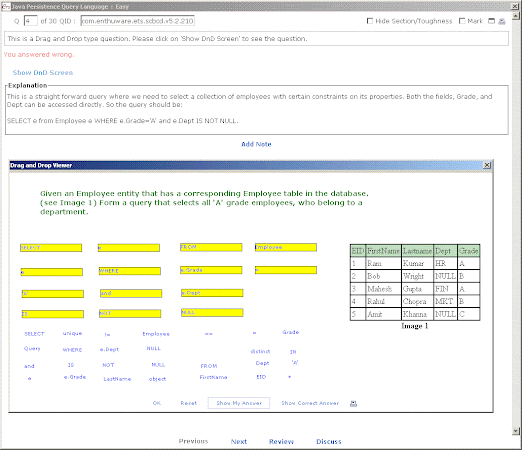The width and height of the screenshot is (522, 450).
Task: Click the Reset button
Action: 189,403
